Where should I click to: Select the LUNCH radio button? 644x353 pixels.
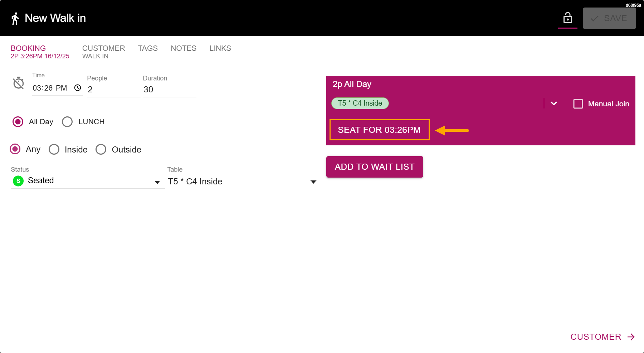pos(67,122)
